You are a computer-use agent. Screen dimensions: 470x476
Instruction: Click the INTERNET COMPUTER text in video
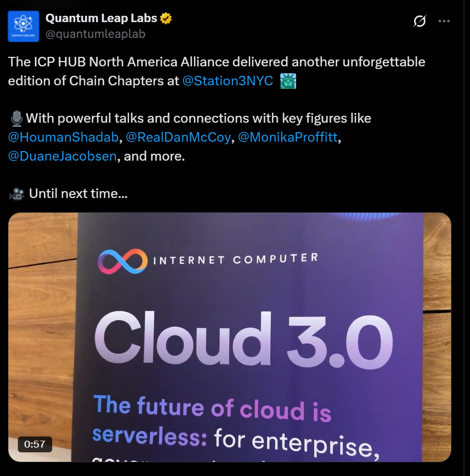click(x=236, y=259)
